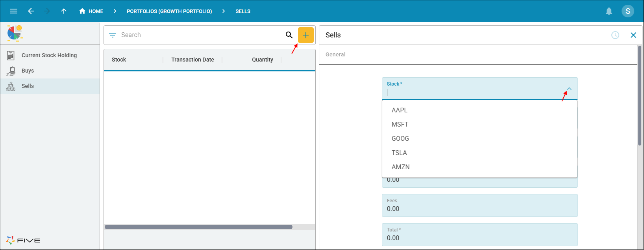Close the Sells form with X
Viewport: 644px width, 250px height.
point(633,35)
